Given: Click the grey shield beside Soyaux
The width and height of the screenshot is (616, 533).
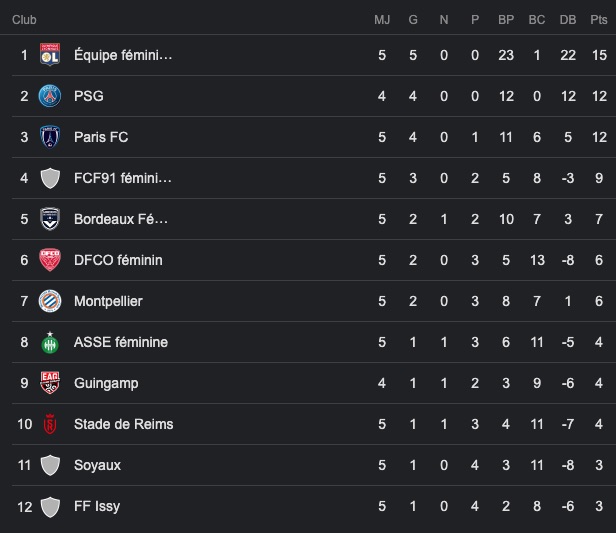Looking at the screenshot, I should 50,465.
